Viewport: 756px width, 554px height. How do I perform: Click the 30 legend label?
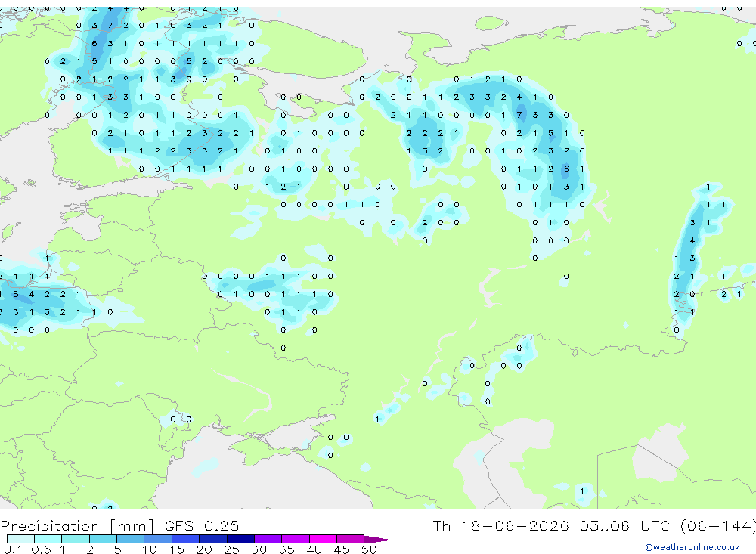click(259, 549)
